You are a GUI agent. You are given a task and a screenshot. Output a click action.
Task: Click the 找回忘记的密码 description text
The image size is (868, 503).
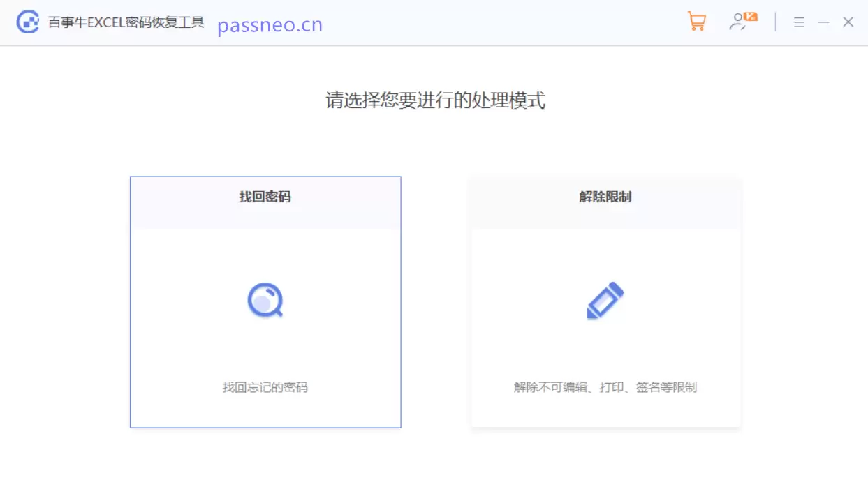coord(265,387)
